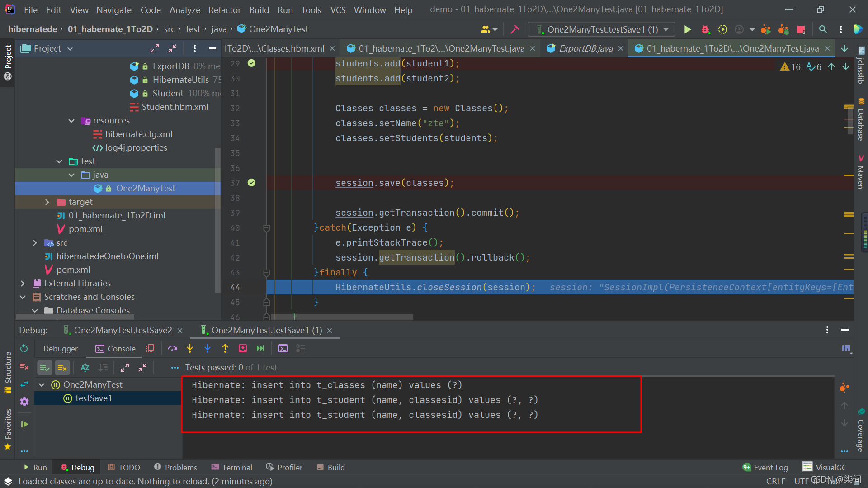
Task: Open the Terminal tool window
Action: coord(231,468)
